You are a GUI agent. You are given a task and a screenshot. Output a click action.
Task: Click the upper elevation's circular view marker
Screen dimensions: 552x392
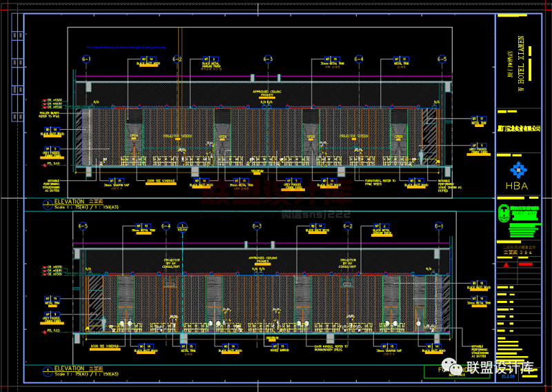[x=46, y=204]
